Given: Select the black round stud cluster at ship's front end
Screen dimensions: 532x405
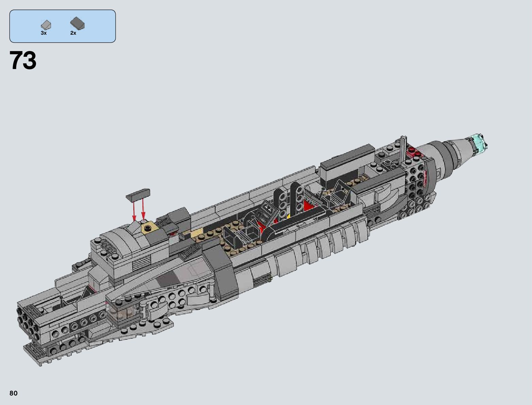Looking at the screenshot, I should [x=24, y=321].
